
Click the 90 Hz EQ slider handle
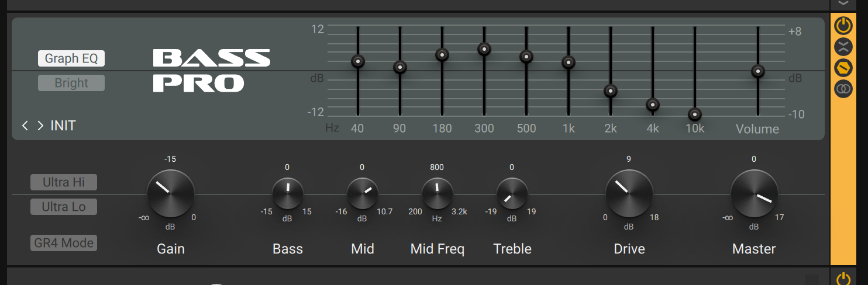click(x=400, y=67)
